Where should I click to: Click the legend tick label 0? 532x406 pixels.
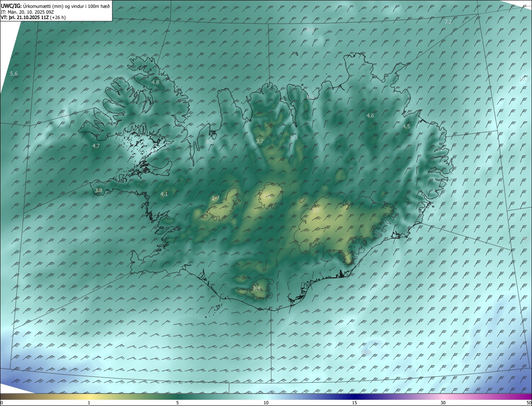pyautogui.click(x=2, y=403)
